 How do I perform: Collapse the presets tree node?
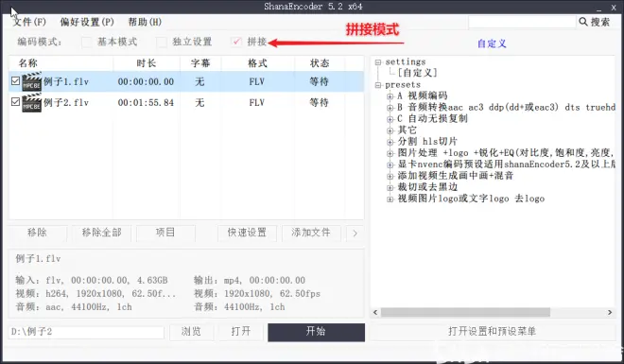pyautogui.click(x=378, y=85)
